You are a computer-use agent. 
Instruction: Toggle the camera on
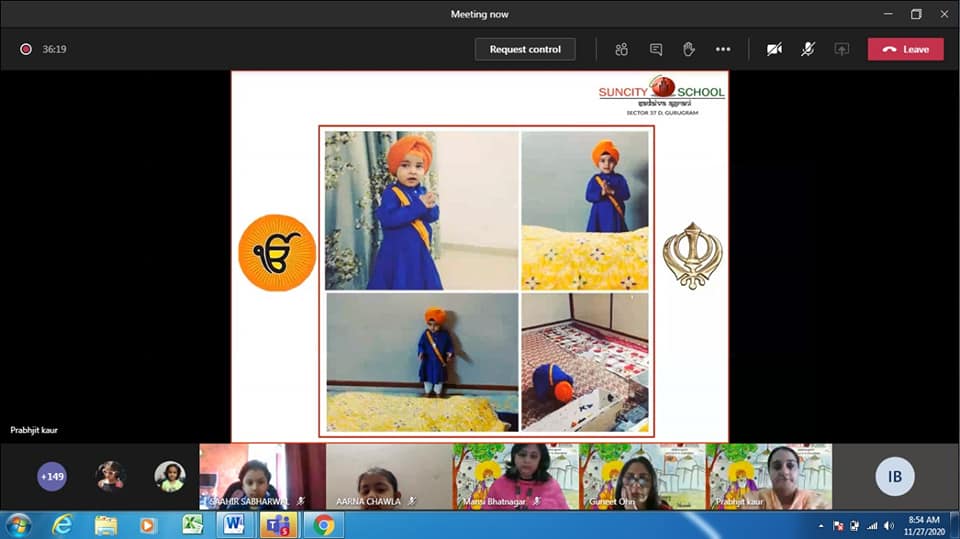click(x=774, y=49)
